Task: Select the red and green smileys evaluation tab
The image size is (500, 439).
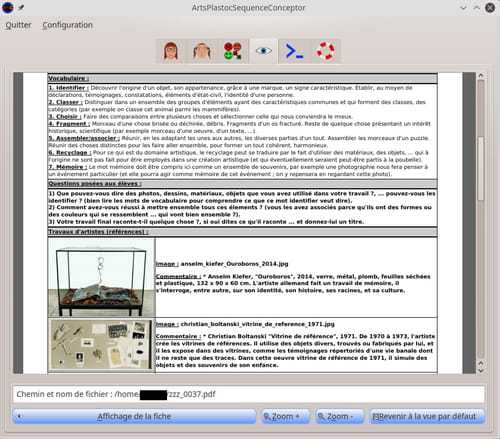Action: [x=233, y=51]
